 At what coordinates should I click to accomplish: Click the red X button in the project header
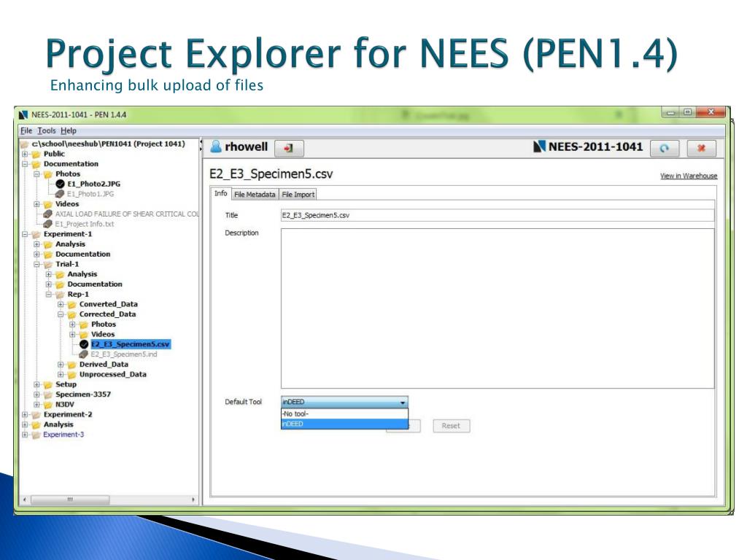pyautogui.click(x=701, y=148)
